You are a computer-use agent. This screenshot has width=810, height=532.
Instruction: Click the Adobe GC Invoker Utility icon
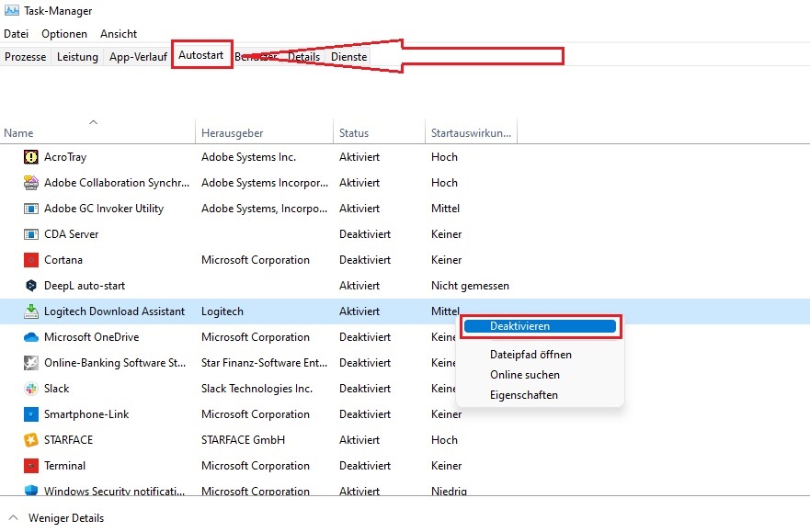pyautogui.click(x=31, y=209)
